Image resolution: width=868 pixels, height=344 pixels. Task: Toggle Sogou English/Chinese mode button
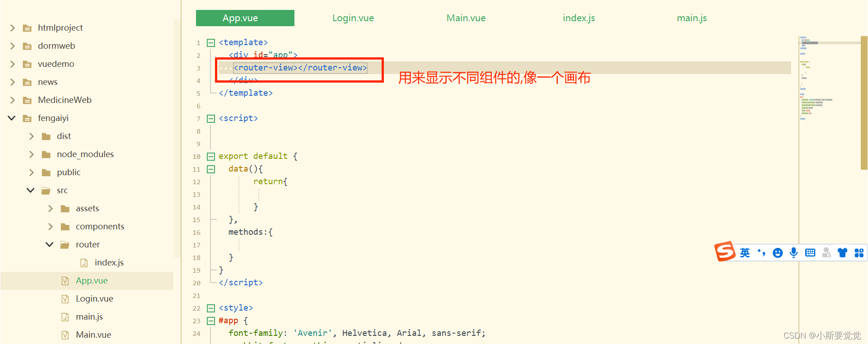(745, 253)
